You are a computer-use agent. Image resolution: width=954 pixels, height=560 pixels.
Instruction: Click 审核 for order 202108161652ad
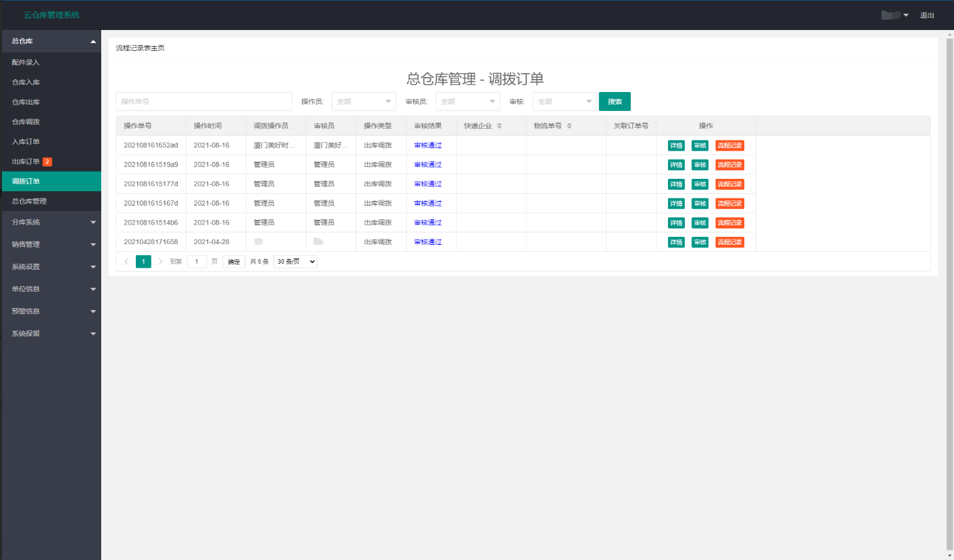pos(700,146)
